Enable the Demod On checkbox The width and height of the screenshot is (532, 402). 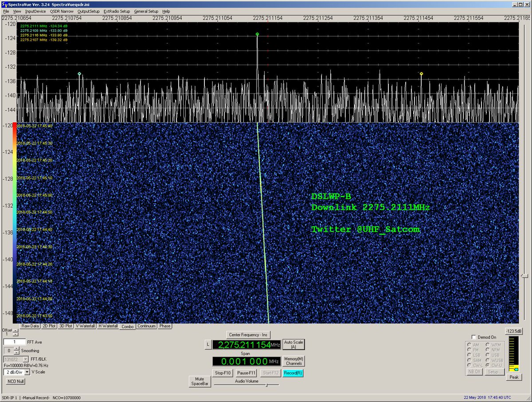point(474,337)
